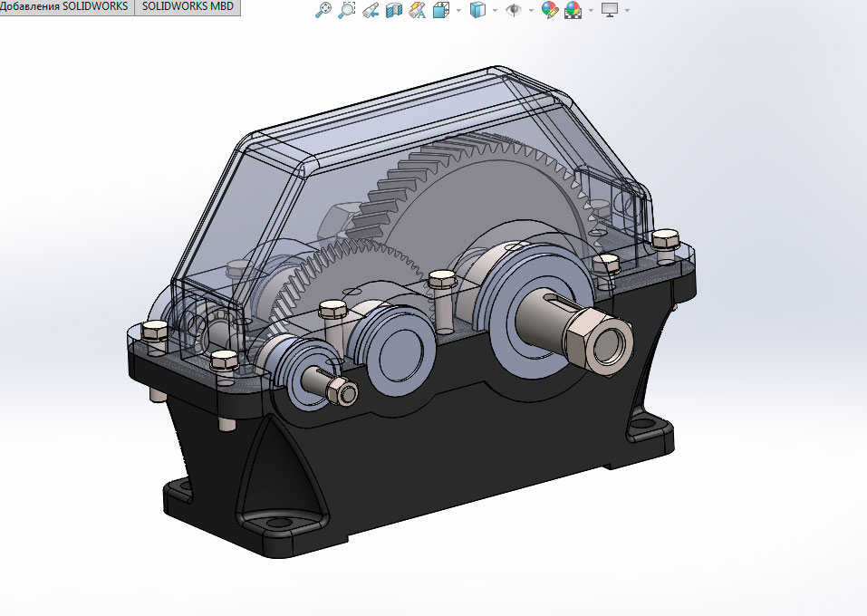
Task: Expand the Hide/Show Items dropdown arrow
Action: click(x=532, y=10)
